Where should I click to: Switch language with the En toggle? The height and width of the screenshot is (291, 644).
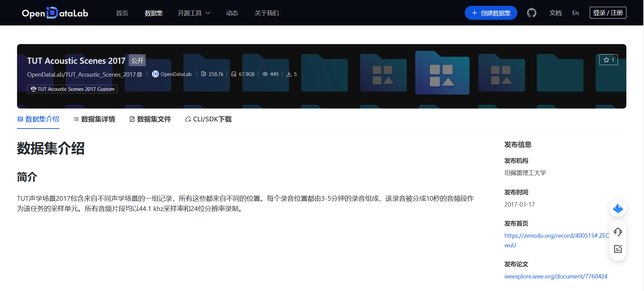[x=576, y=13]
